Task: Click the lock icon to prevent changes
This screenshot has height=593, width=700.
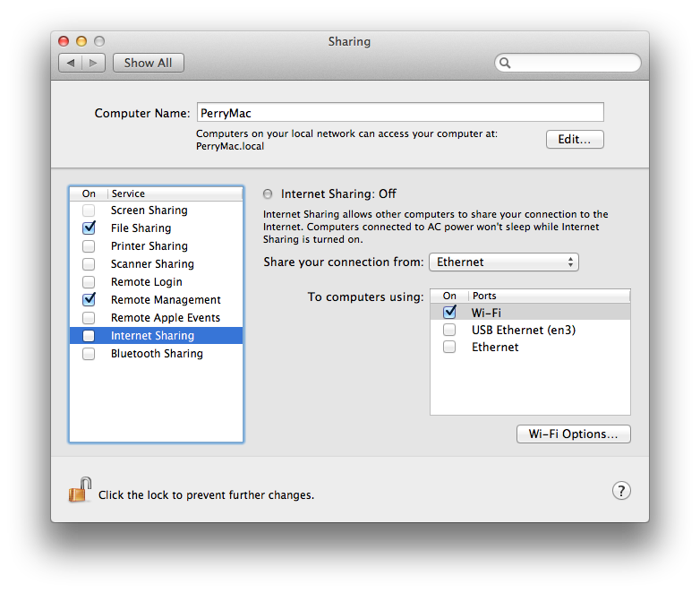Action: [x=80, y=490]
